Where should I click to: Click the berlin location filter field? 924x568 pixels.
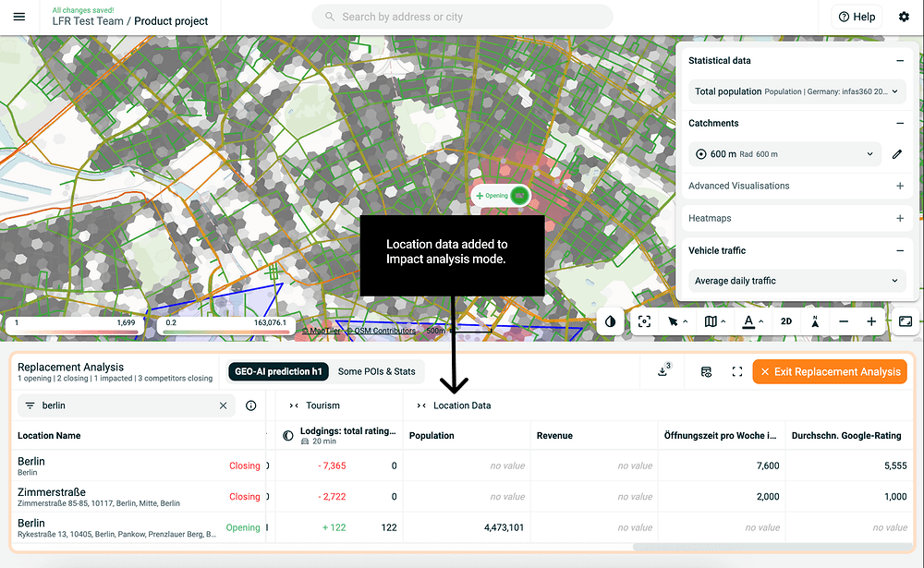(x=126, y=405)
